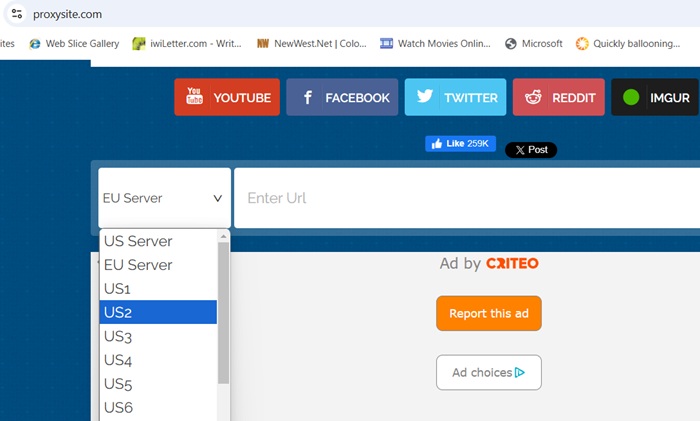Click the Watch Movies film favicon
Image resolution: width=700 pixels, height=421 pixels.
(x=386, y=43)
